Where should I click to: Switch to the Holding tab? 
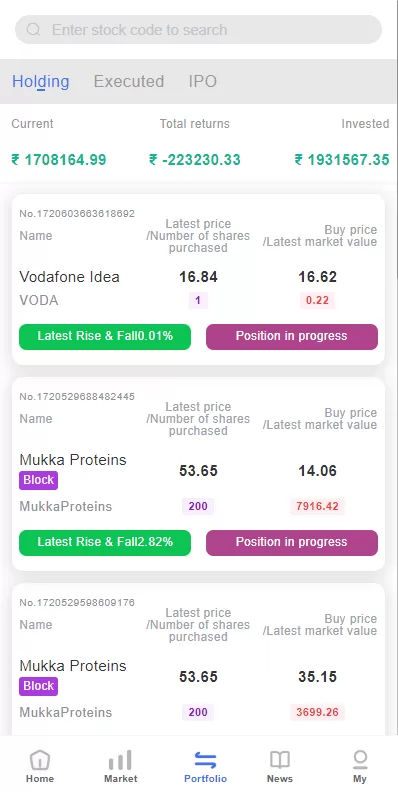(41, 81)
